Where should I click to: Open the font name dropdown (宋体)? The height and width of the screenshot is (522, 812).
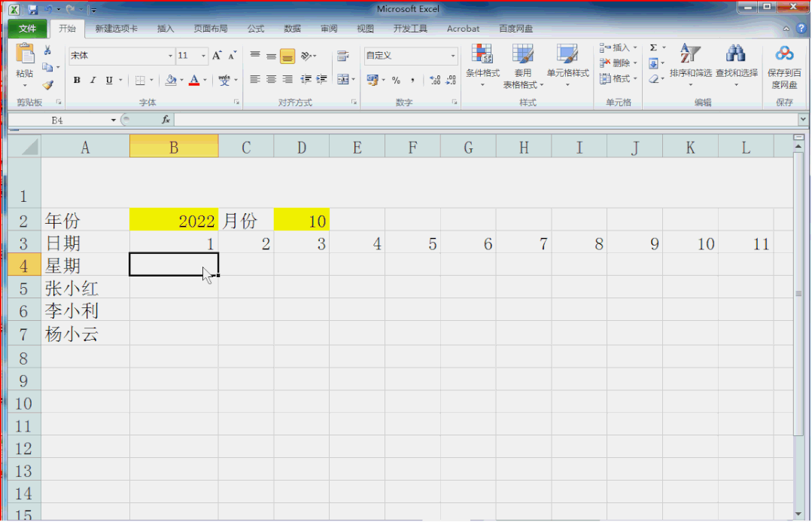(x=170, y=56)
